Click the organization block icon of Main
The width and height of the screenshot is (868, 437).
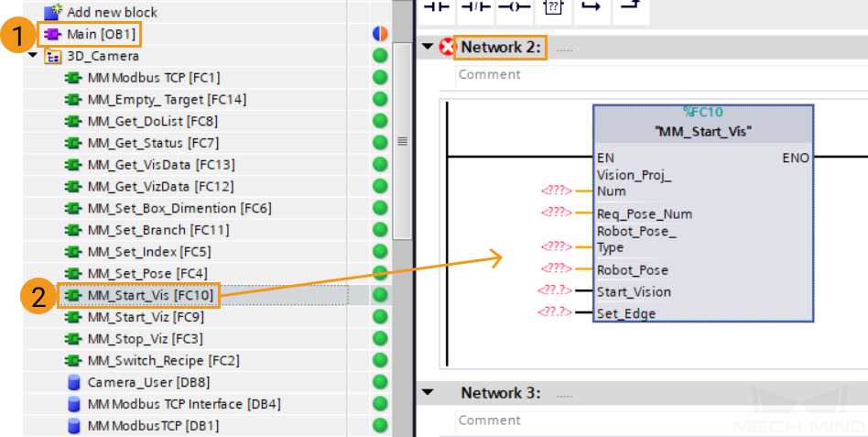[52, 34]
